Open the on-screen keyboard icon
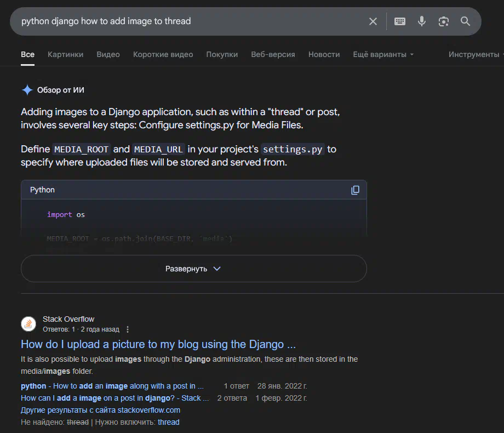The image size is (504, 433). tap(399, 21)
